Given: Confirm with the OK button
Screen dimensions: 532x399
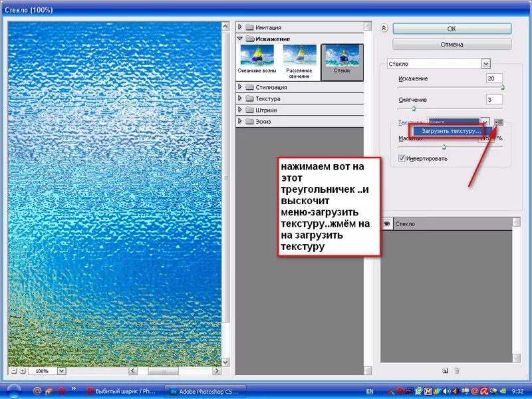Looking at the screenshot, I should (x=452, y=29).
